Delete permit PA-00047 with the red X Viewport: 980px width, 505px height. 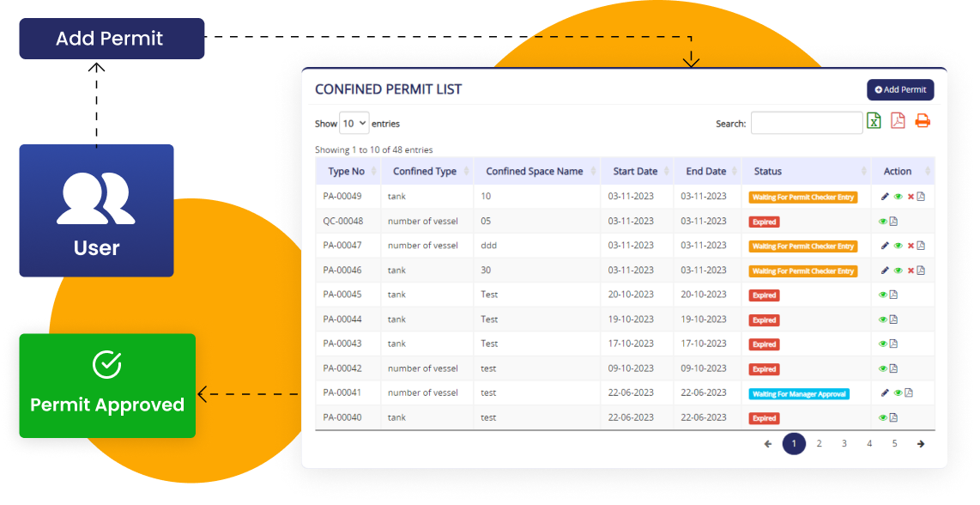coord(910,246)
